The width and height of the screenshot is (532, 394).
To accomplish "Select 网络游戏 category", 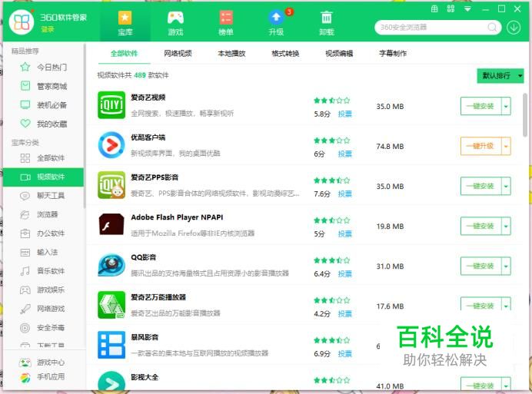I will pos(44,309).
